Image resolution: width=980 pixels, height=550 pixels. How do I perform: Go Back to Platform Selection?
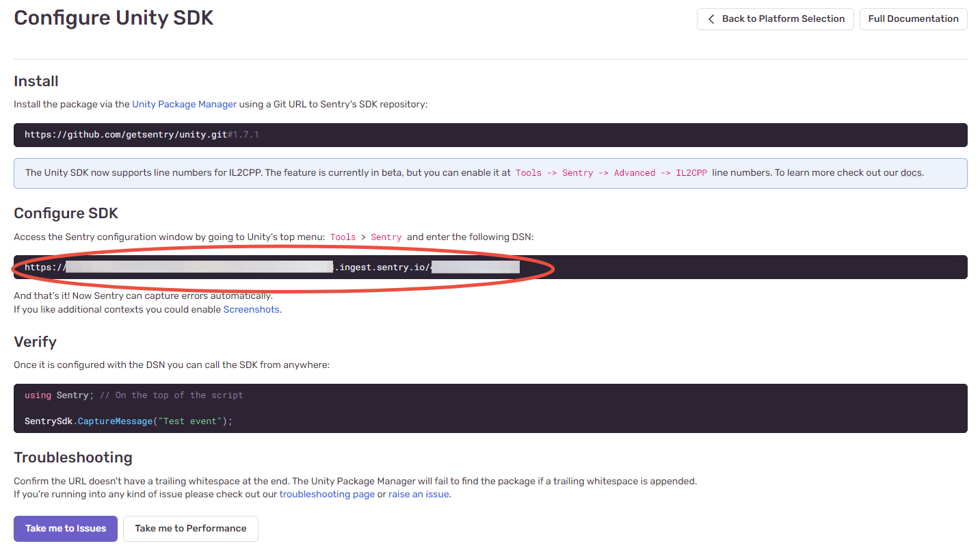click(x=776, y=19)
